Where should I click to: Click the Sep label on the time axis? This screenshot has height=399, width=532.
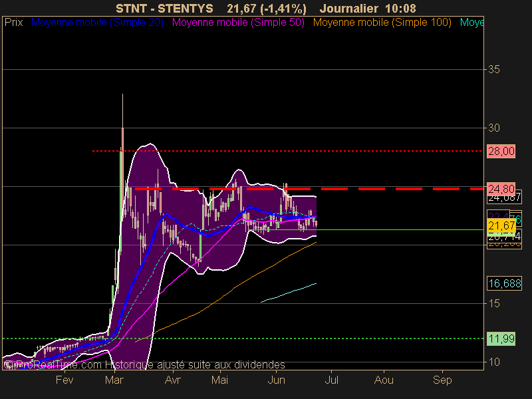pyautogui.click(x=442, y=380)
